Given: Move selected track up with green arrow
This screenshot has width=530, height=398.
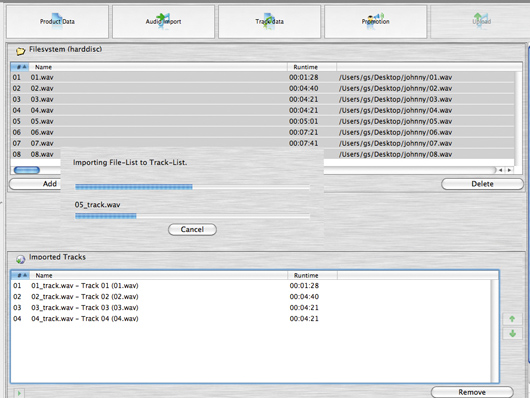Looking at the screenshot, I should (x=512, y=319).
